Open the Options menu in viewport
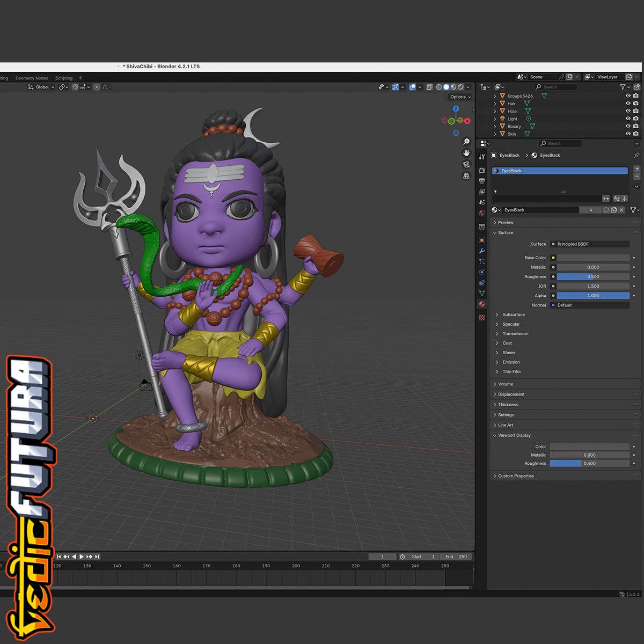The width and height of the screenshot is (644, 644). 460,97
